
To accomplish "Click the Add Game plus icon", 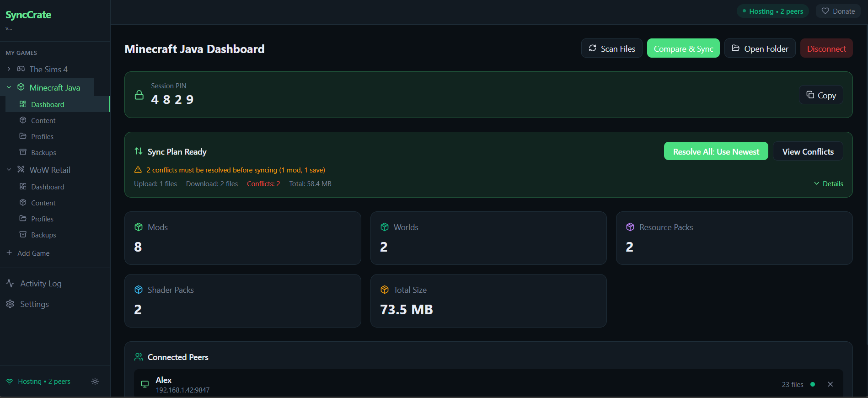I will coord(9,253).
